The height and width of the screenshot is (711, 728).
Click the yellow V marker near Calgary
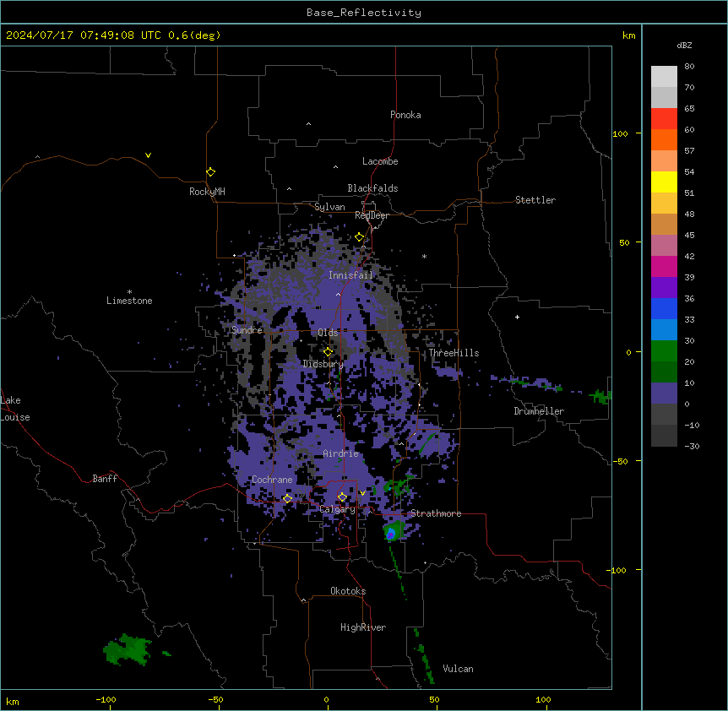tap(362, 493)
